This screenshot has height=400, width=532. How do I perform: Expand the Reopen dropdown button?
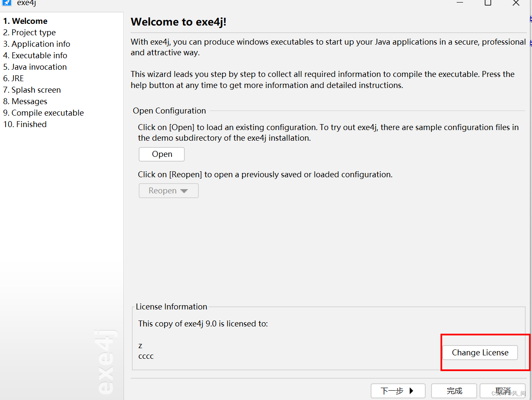pyautogui.click(x=169, y=191)
